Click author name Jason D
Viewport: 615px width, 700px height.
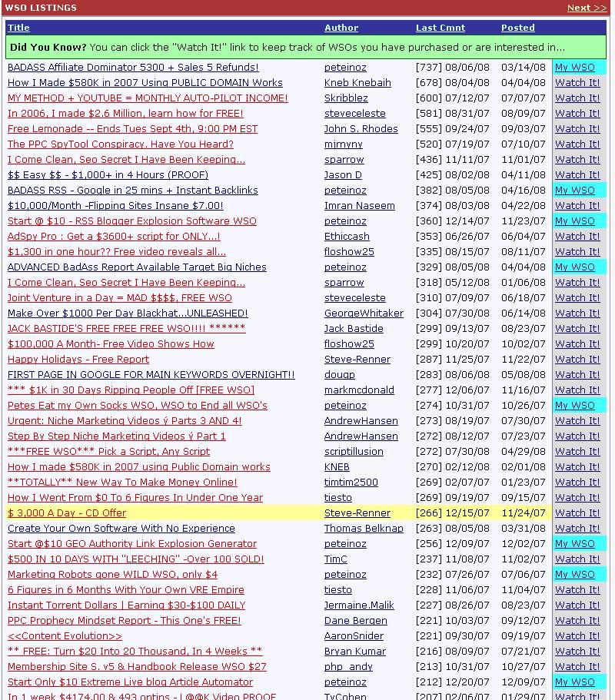343,175
